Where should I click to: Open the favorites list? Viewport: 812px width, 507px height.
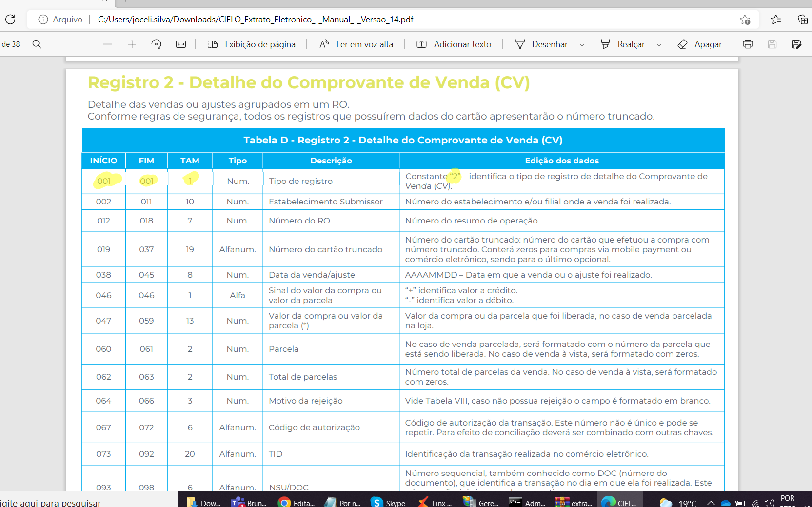tap(776, 20)
